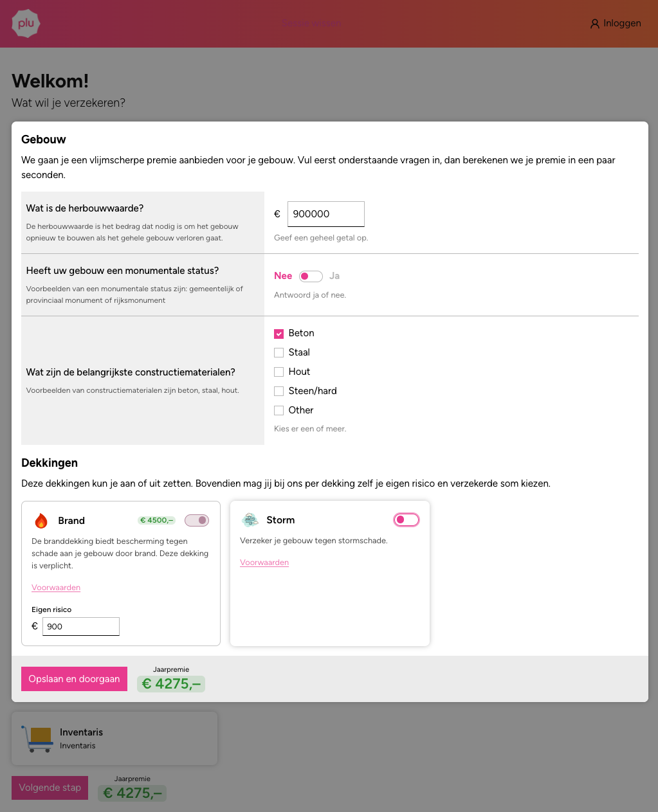Open the Brand Voorwaarden link
This screenshot has width=658, height=812.
coord(56,588)
